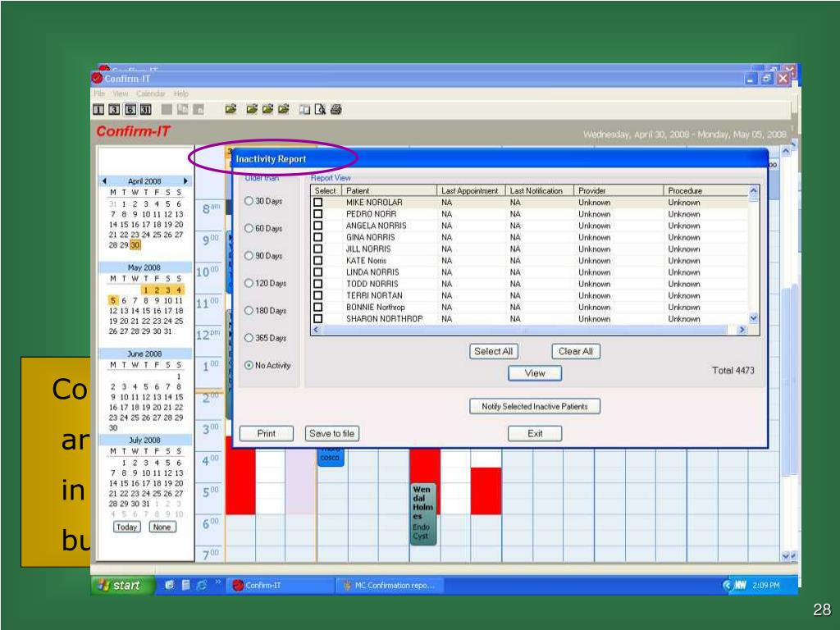The image size is (840, 630).
Task: Tick the checkbox for MIKE NOROLAR
Action: click(x=317, y=203)
